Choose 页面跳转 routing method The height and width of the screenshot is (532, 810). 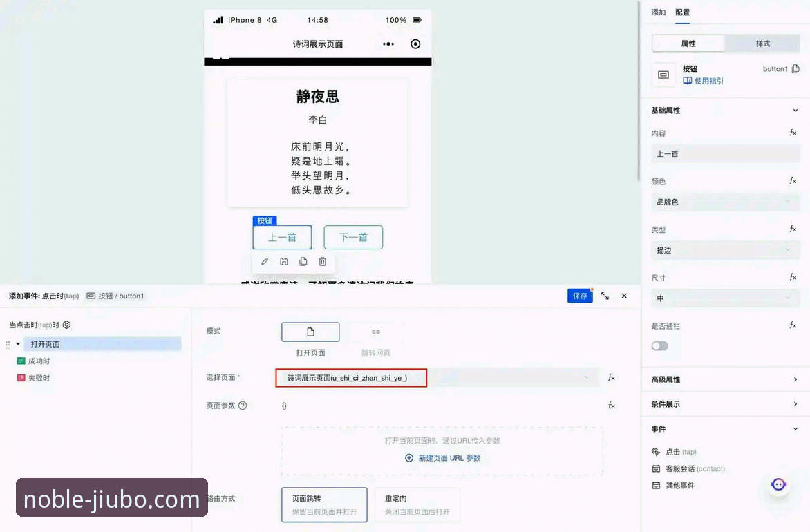click(324, 504)
